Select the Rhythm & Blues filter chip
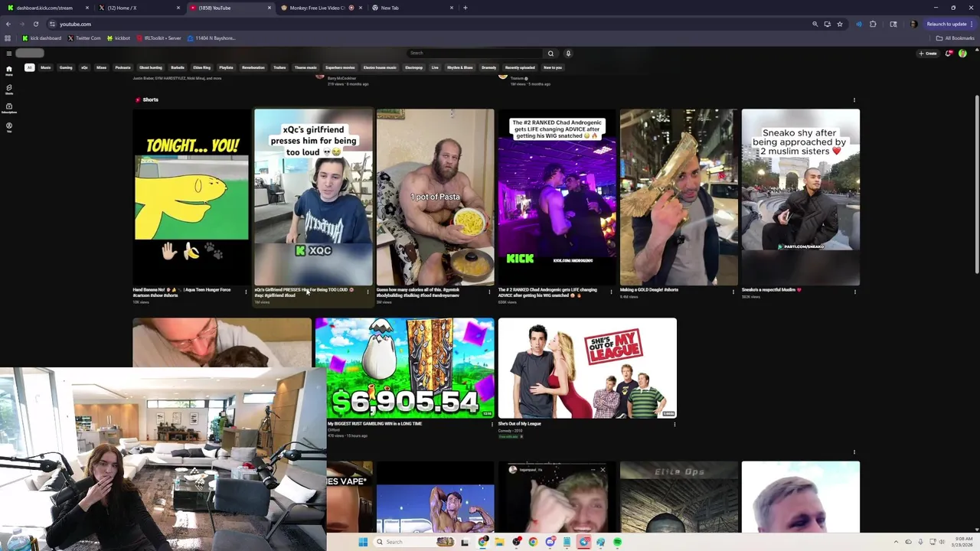This screenshot has width=980, height=551. pos(460,67)
